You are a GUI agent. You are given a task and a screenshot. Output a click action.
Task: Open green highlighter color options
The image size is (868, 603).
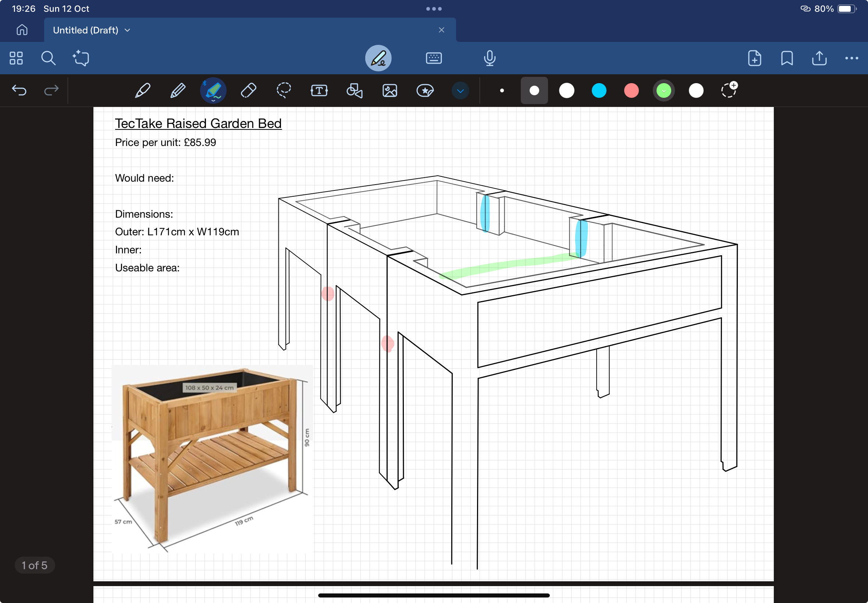[664, 91]
